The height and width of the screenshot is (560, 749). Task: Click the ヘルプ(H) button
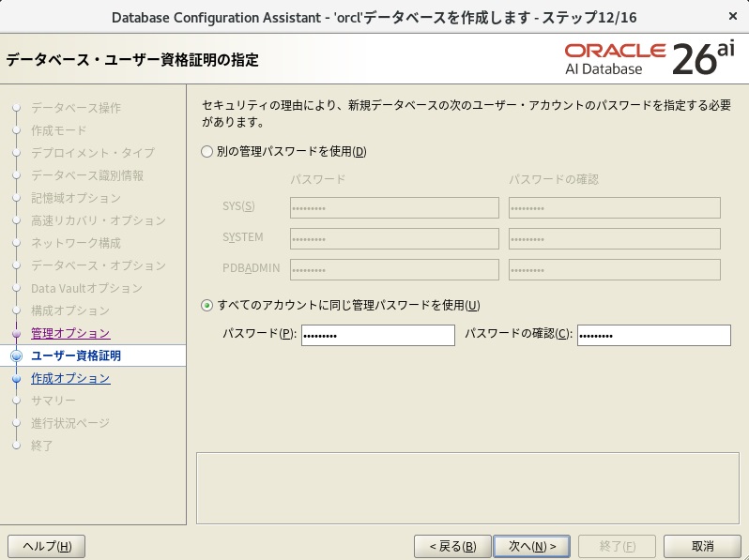point(46,546)
